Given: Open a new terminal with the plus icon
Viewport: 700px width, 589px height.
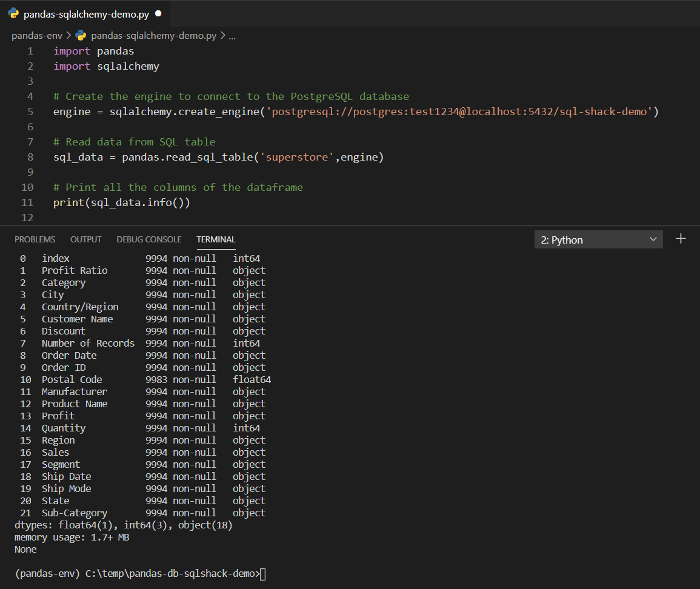Looking at the screenshot, I should point(680,239).
